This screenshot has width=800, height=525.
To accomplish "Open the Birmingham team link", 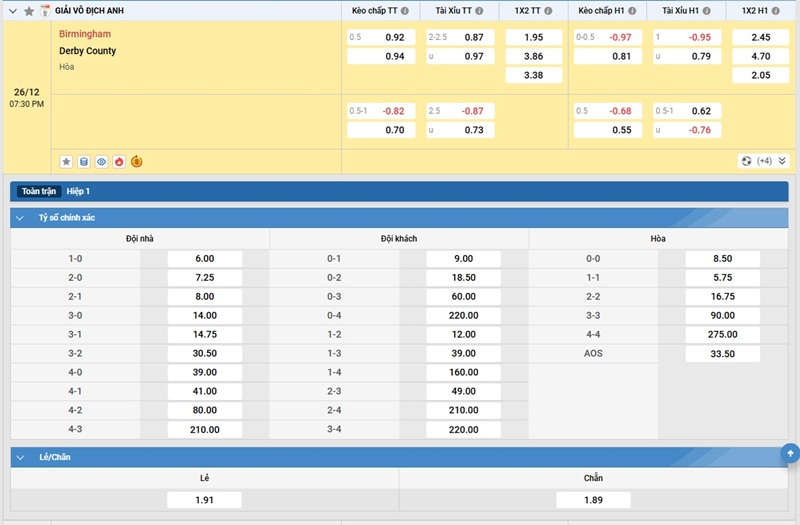I will coord(85,34).
